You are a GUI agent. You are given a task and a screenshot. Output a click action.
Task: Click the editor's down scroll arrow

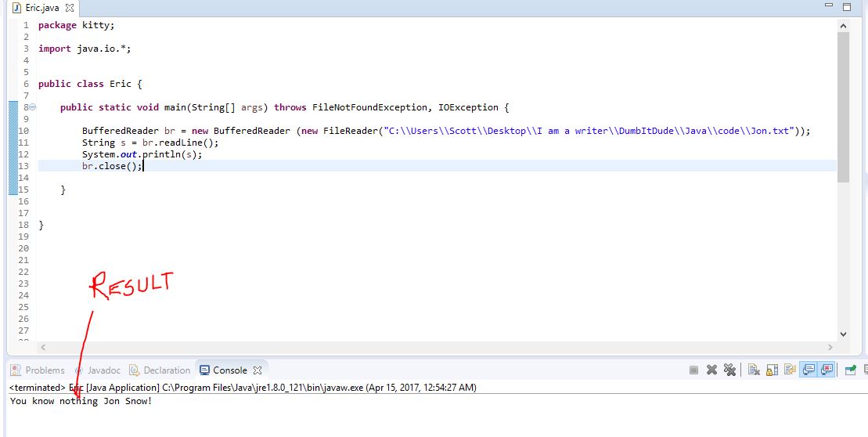(x=843, y=334)
